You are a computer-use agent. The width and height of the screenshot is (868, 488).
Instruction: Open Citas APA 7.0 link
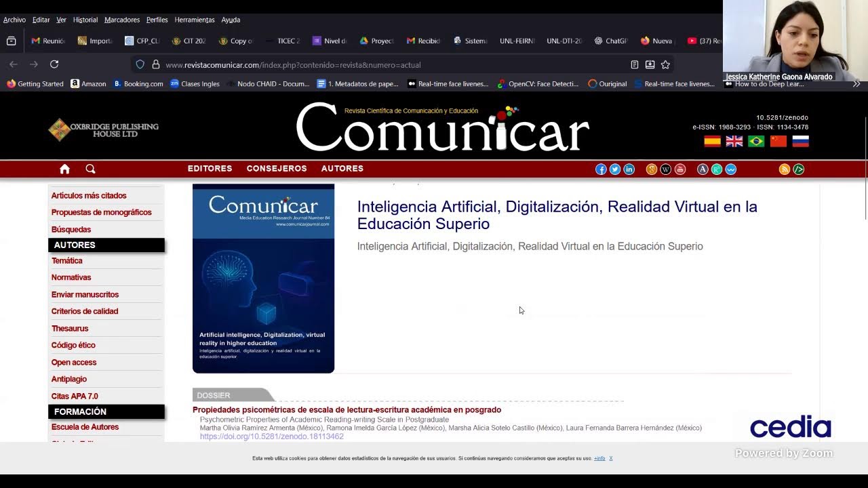click(75, 396)
